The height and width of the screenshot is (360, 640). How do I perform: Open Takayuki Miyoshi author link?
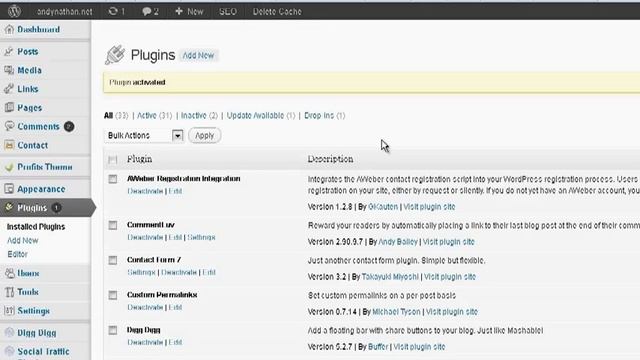click(x=390, y=277)
